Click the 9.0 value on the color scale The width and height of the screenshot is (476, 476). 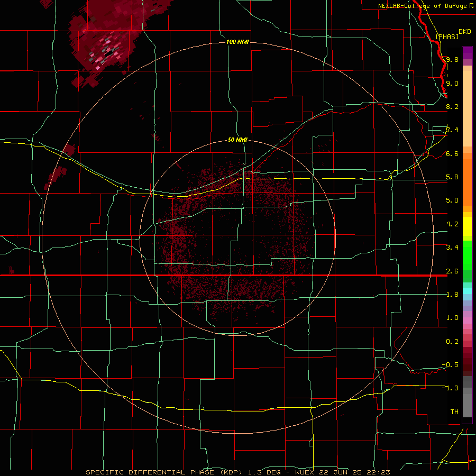(452, 83)
